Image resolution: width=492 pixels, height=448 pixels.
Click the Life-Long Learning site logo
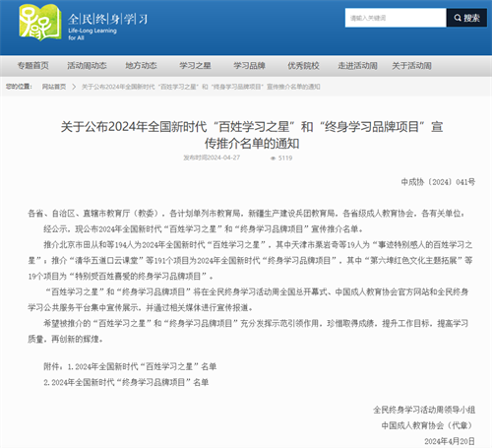(x=39, y=23)
